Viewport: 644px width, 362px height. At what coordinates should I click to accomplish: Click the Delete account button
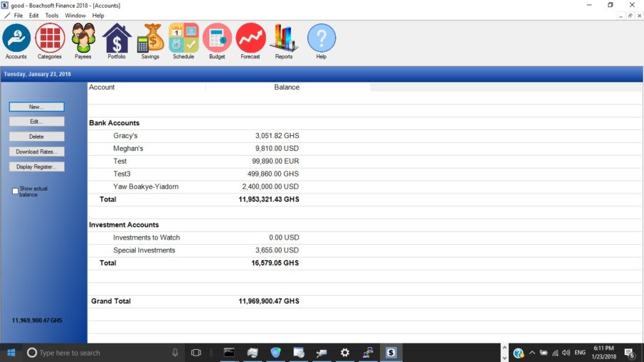[x=36, y=137]
